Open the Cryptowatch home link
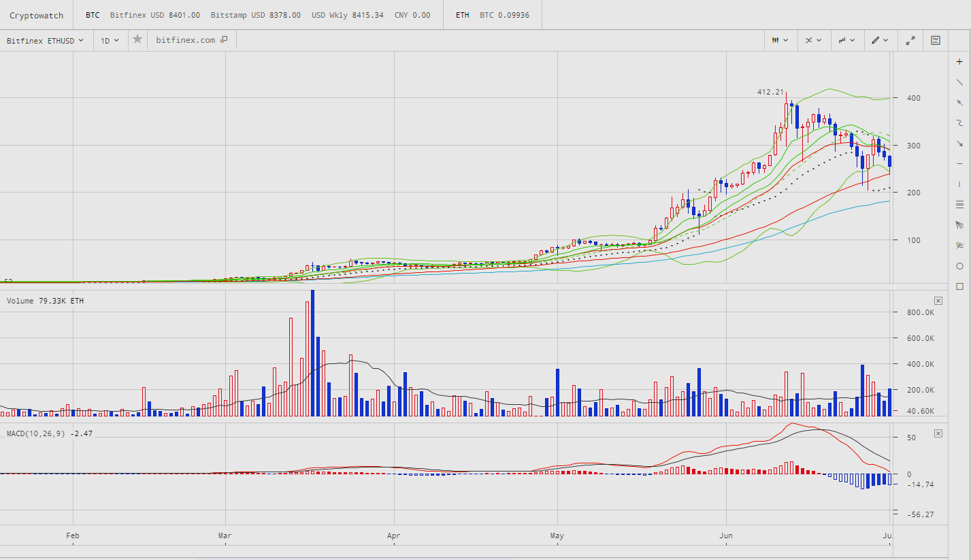This screenshot has width=971, height=560. [x=36, y=15]
